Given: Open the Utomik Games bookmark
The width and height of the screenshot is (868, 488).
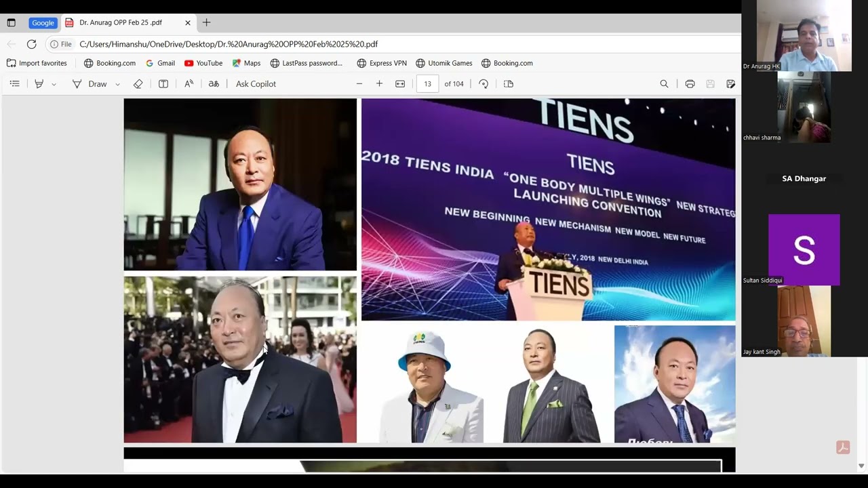Looking at the screenshot, I should click(444, 63).
